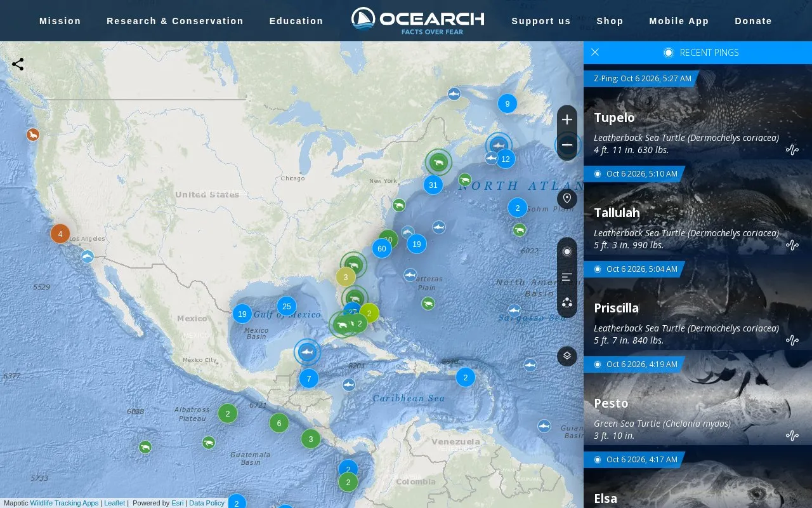Open the blue cluster marked 12
Viewport: 812px width, 508px height.
point(506,159)
